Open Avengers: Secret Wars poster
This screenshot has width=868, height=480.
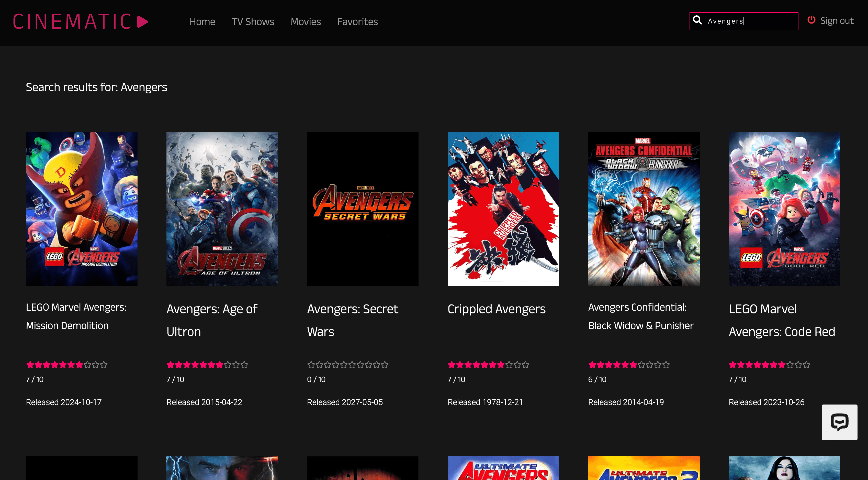[363, 209]
